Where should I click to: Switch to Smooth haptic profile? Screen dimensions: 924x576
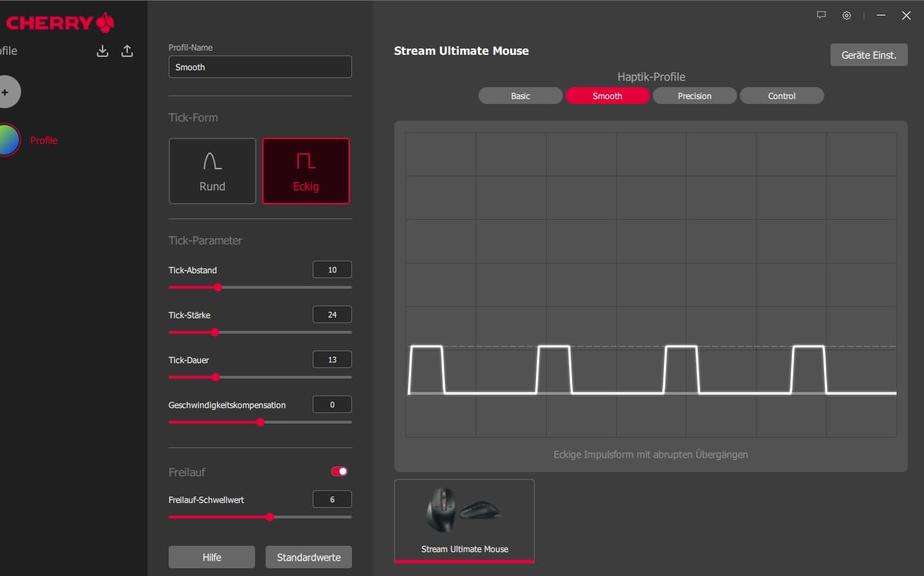click(x=608, y=96)
